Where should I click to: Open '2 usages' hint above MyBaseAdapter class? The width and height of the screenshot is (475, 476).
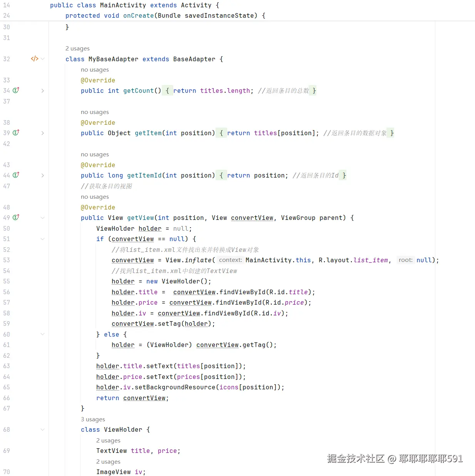(77, 49)
